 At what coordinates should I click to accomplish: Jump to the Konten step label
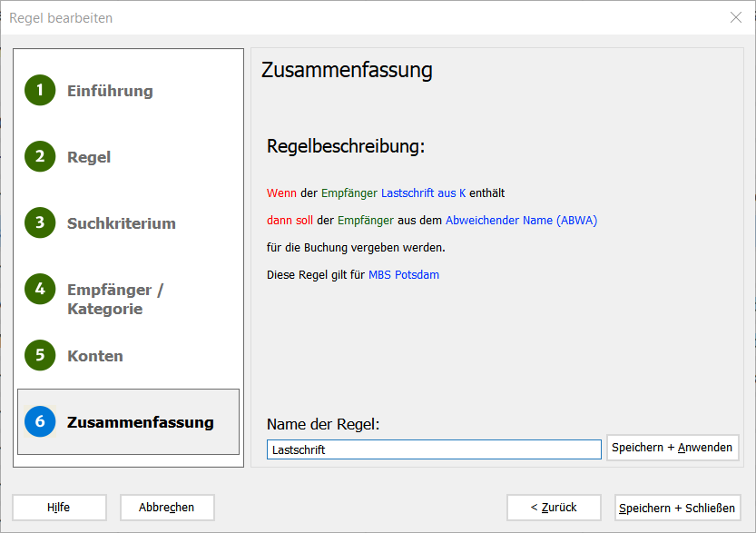click(95, 356)
